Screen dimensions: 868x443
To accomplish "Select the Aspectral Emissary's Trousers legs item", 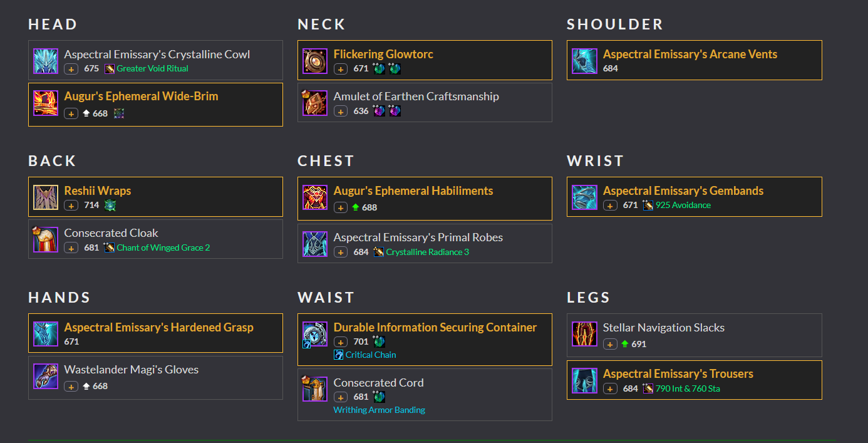I will (x=678, y=374).
